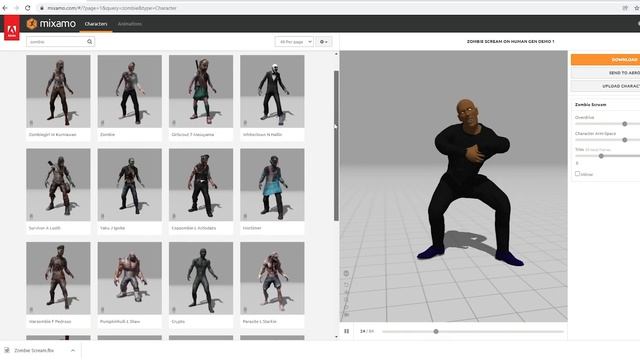The height and width of the screenshot is (360, 640).
Task: Click the rig icon on Mortimer thumbnail
Action: [245, 216]
